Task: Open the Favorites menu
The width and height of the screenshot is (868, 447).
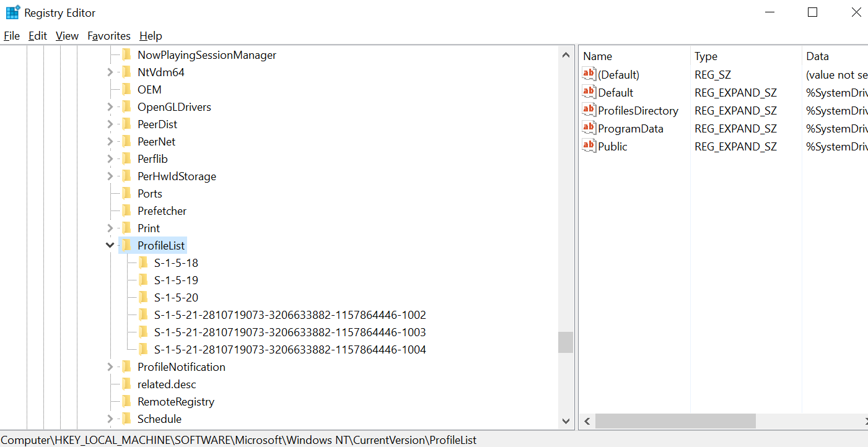Action: (109, 36)
